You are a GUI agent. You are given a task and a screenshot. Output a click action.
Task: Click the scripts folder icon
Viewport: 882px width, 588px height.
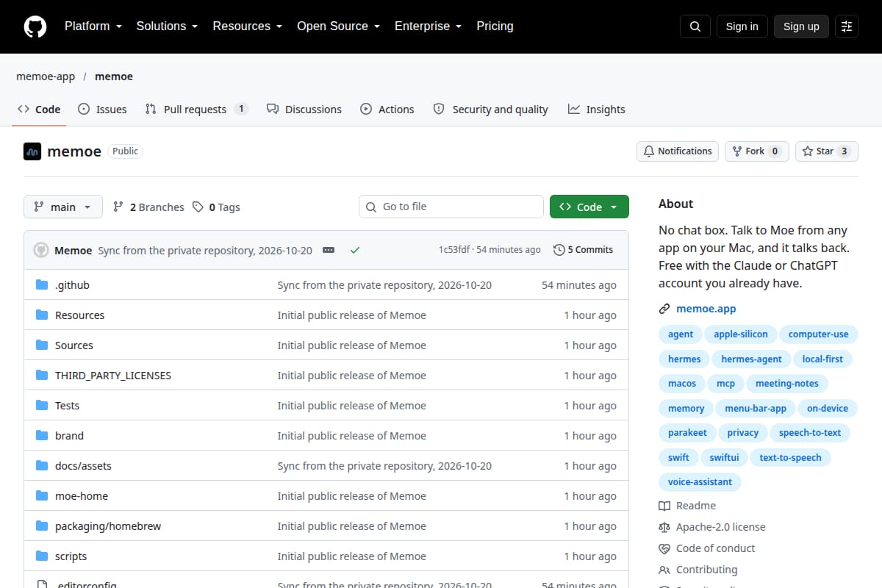click(42, 556)
